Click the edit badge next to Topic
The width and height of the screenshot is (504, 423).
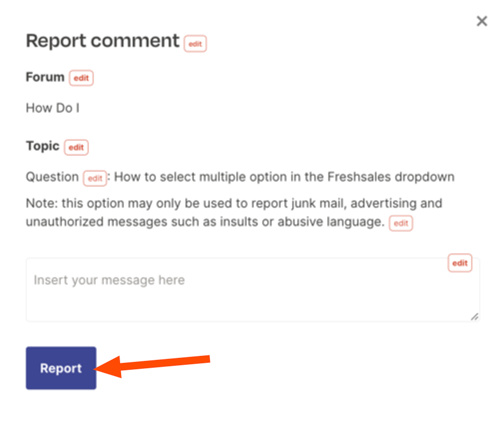tap(76, 147)
